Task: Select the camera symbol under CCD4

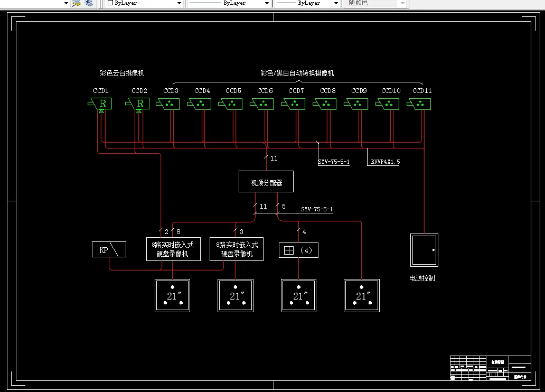Action: coord(199,104)
